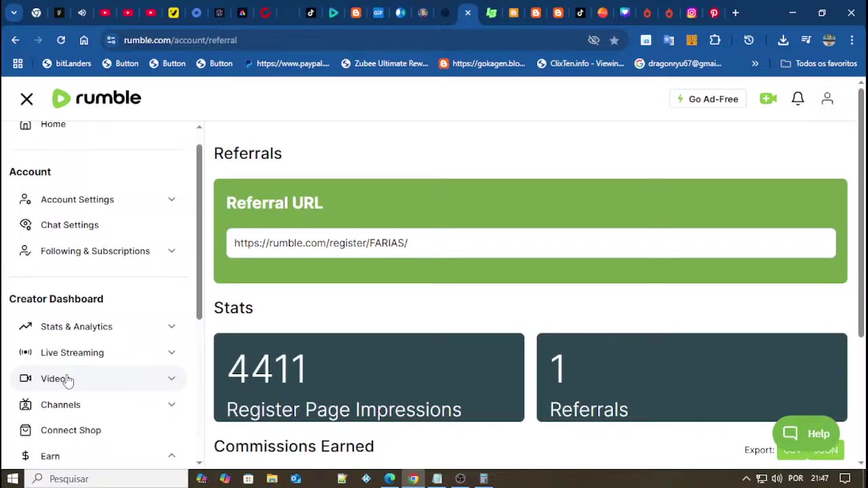
Task: Click the Connect Shop bag icon
Action: pos(25,430)
